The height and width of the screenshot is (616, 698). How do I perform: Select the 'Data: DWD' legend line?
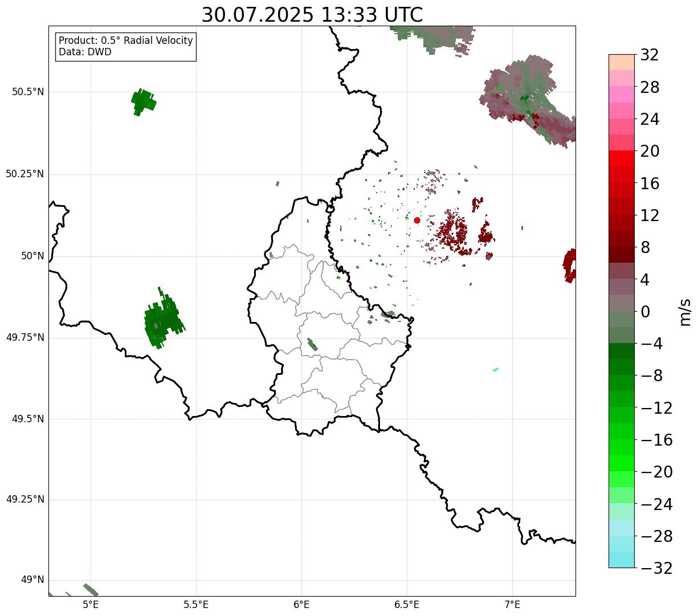pos(85,52)
